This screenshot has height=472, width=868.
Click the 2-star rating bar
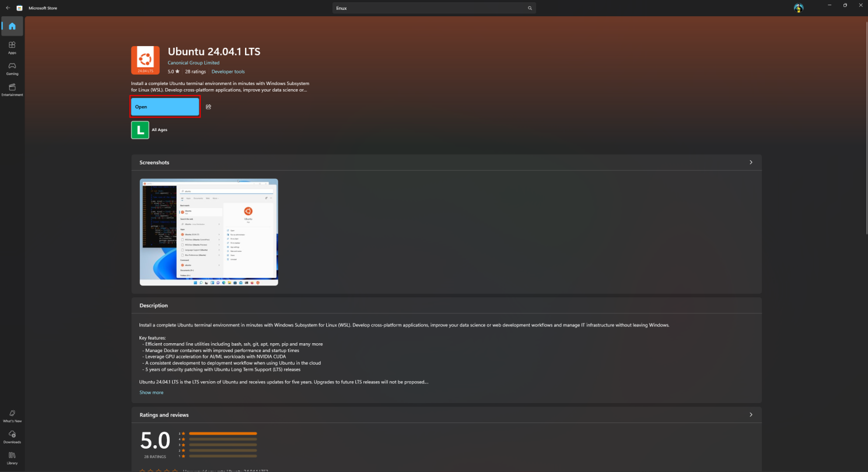[x=223, y=450]
